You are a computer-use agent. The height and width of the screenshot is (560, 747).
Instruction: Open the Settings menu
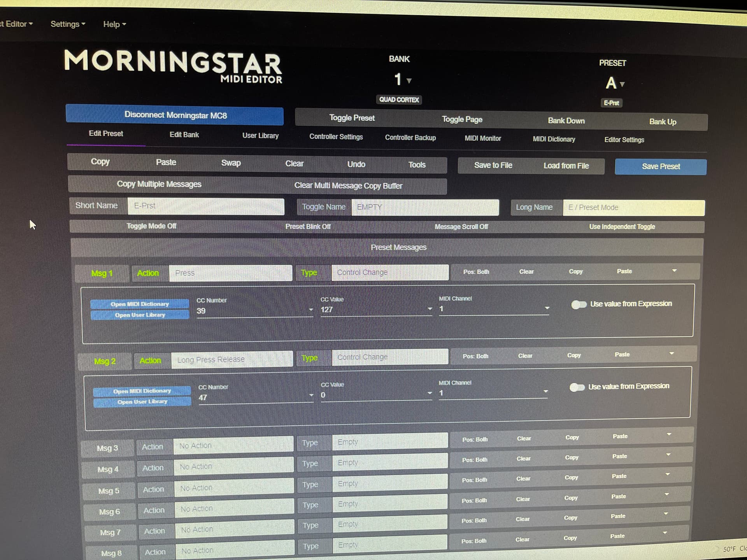68,24
